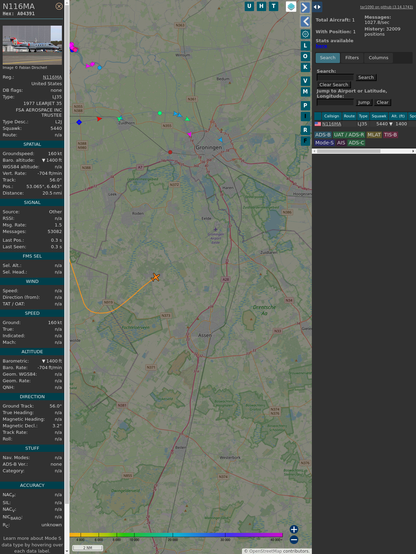Click the U map toggle button
The height and width of the screenshot is (554, 416).
[249, 6]
